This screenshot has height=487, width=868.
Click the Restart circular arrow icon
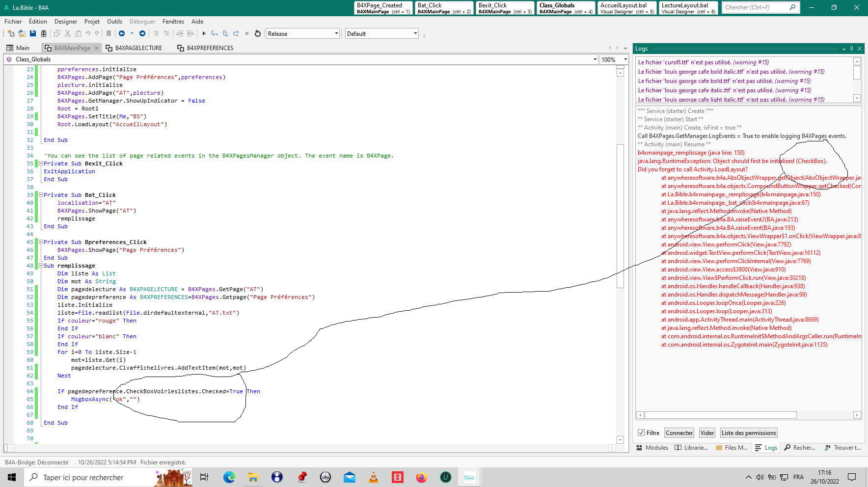(257, 33)
